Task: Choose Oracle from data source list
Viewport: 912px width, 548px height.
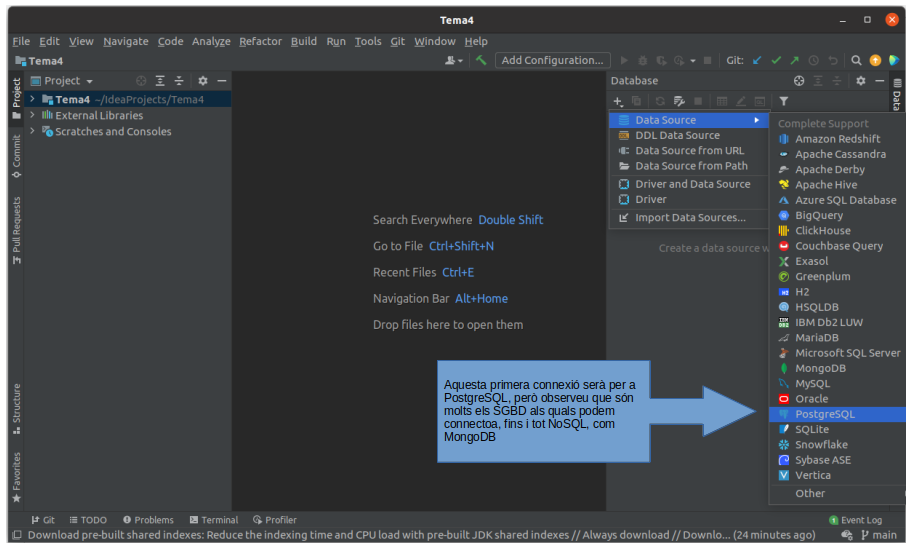Action: coord(837,398)
